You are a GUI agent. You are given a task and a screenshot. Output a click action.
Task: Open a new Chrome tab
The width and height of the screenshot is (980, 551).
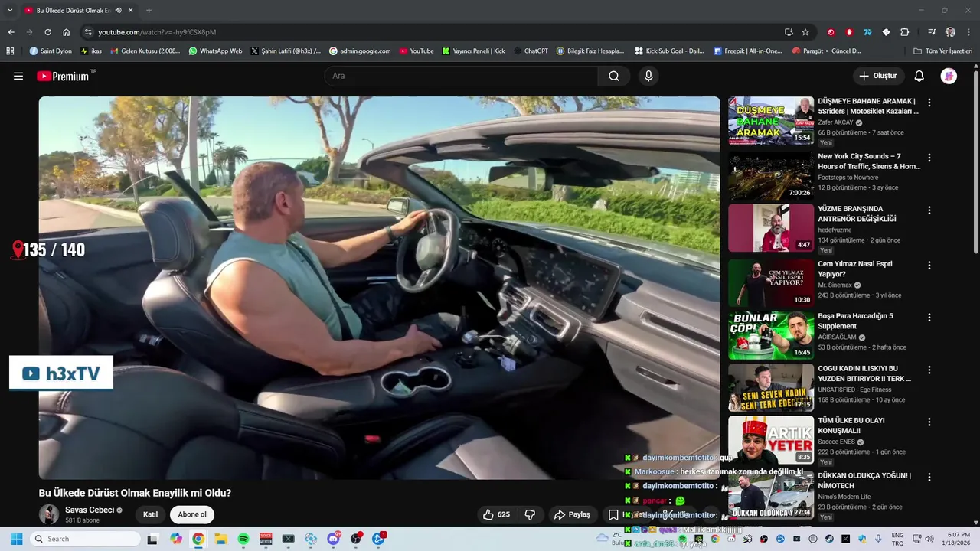(x=149, y=10)
